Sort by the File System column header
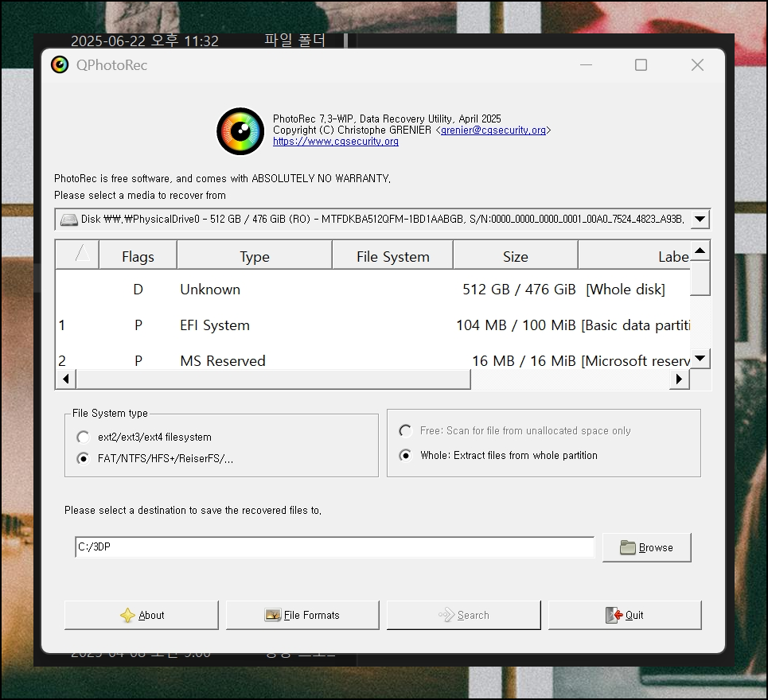The height and width of the screenshot is (700, 768). pos(393,255)
